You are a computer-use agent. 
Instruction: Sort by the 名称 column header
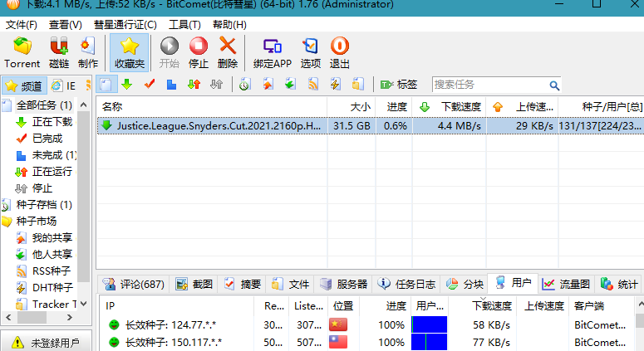click(212, 106)
